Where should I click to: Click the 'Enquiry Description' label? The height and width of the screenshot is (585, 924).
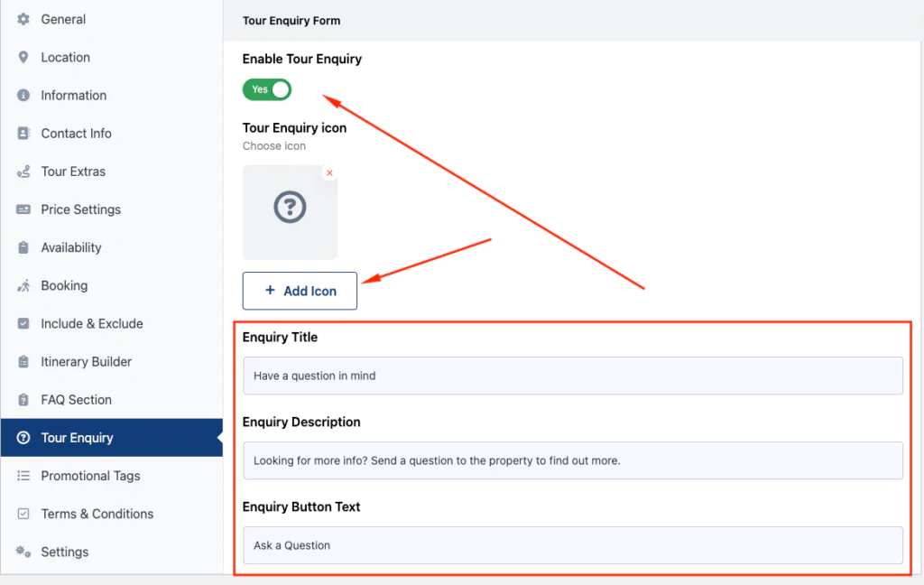[x=301, y=422]
